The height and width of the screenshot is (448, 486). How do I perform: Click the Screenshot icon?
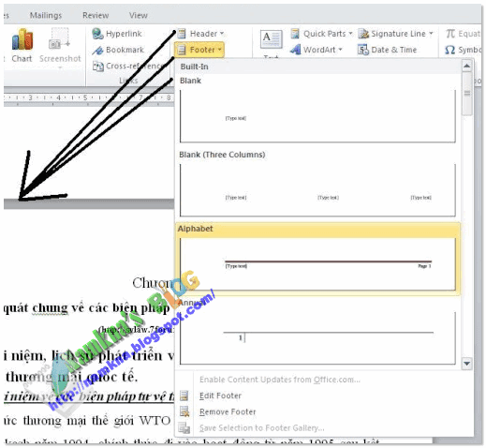[59, 39]
